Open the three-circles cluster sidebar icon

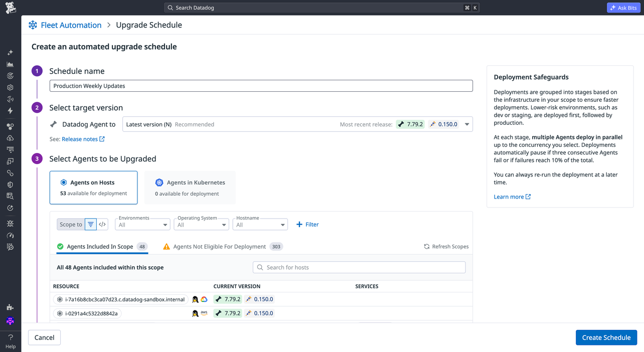coord(10,126)
